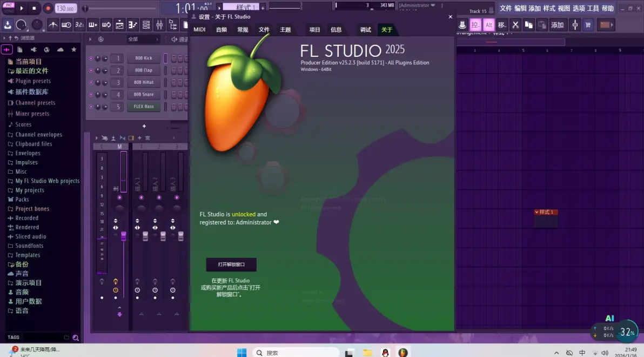Image resolution: width=644 pixels, height=357 pixels.
Task: Click the FL Studio icon in taskbar
Action: click(x=403, y=352)
